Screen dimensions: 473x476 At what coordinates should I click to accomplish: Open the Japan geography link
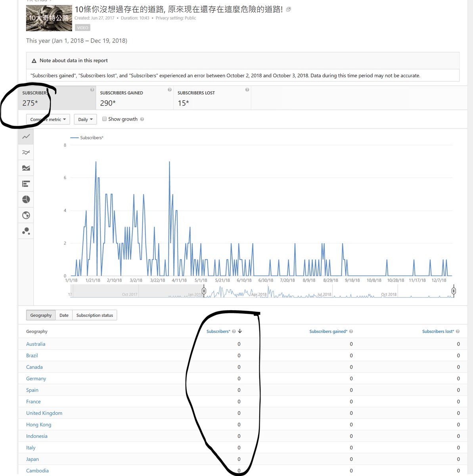(33, 459)
